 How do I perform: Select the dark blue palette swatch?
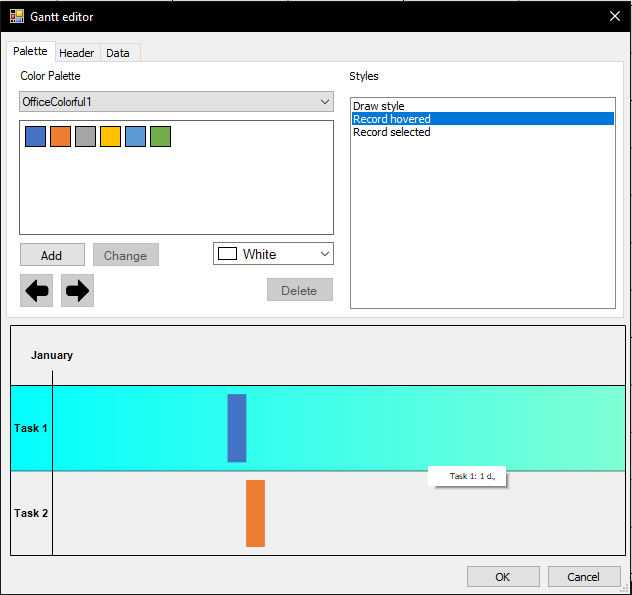[x=35, y=136]
